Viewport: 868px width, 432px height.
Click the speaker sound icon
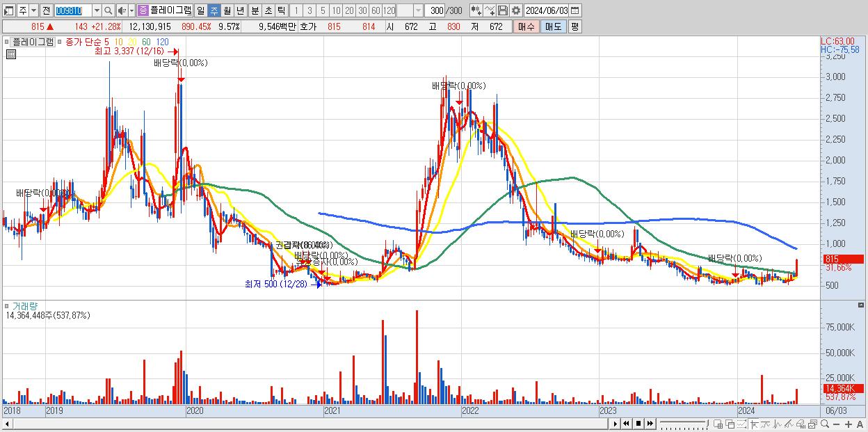[x=122, y=10]
